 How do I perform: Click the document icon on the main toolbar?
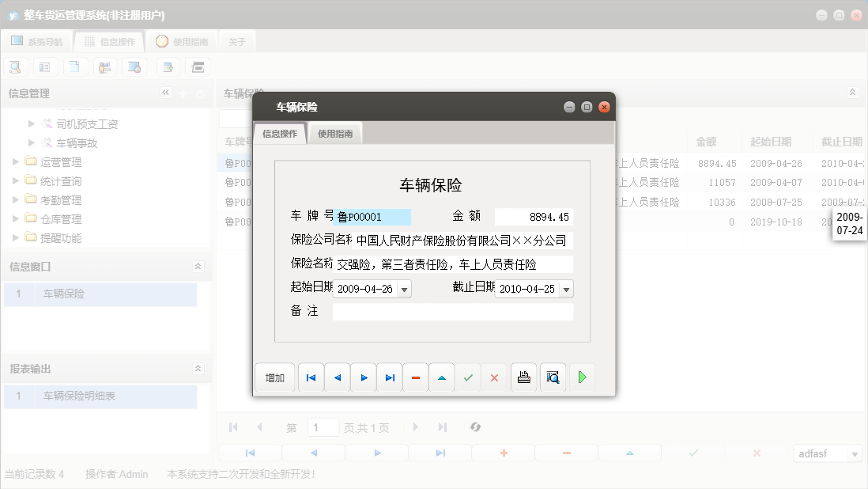tap(75, 66)
